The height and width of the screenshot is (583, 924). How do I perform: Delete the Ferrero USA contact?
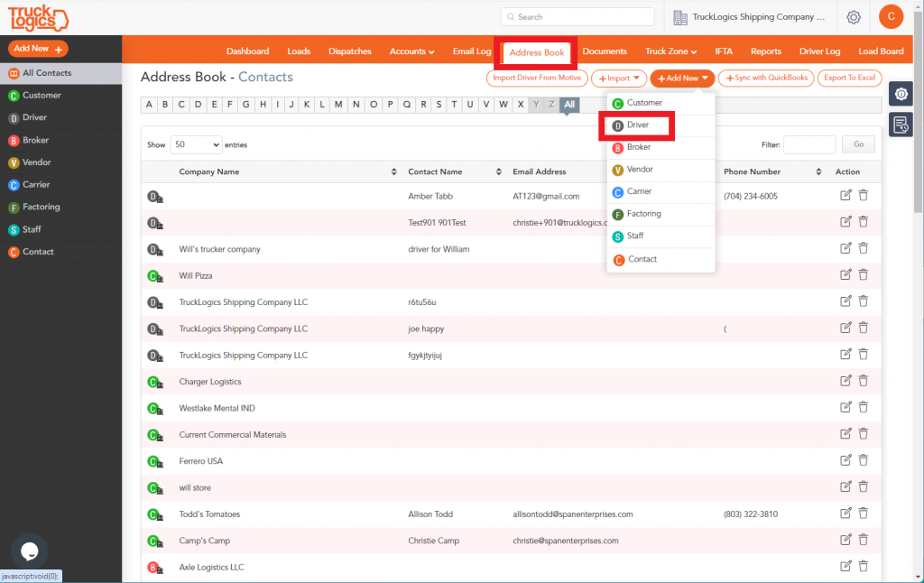864,460
